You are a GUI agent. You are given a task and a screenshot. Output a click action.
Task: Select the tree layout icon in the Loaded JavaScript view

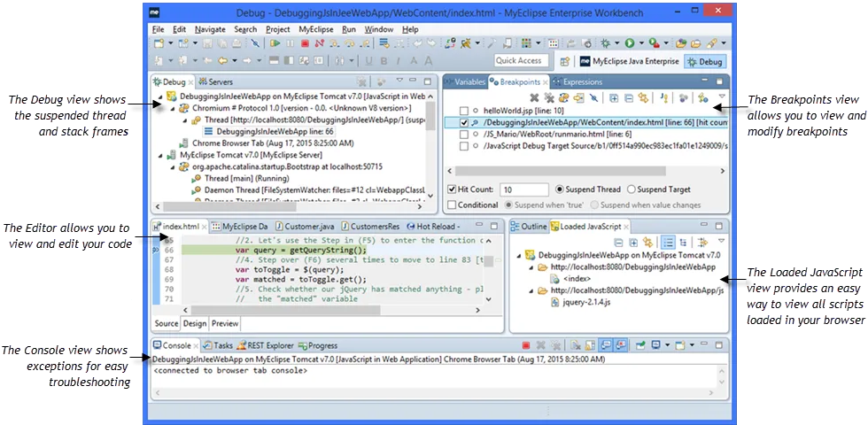click(x=683, y=243)
